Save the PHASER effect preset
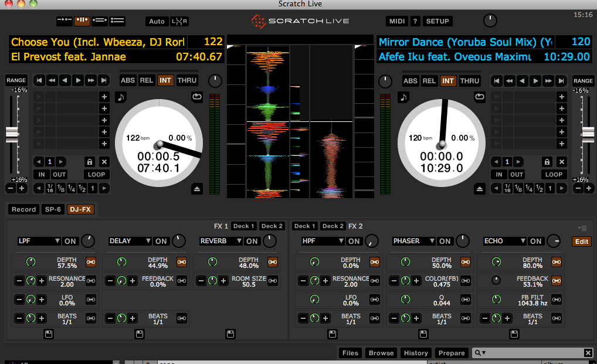 423,334
